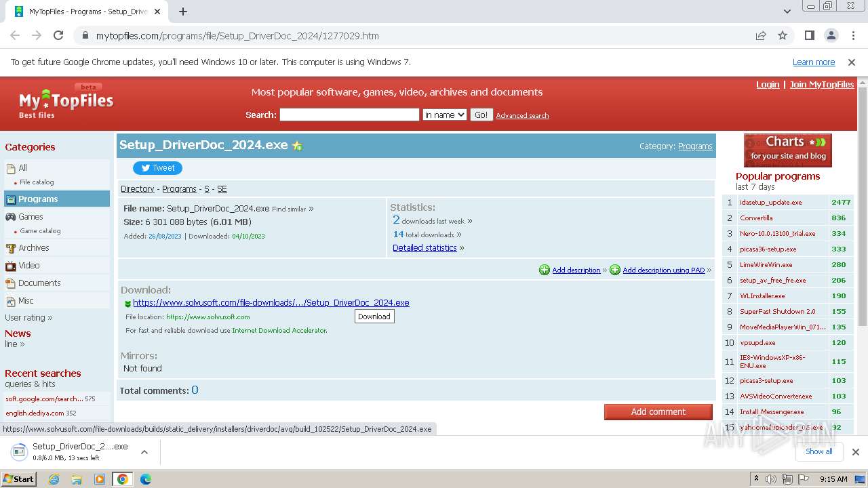Click the downloading Setup_DriverDoc file item
Screen dimensions: 868x488
pyautogui.click(x=71, y=452)
